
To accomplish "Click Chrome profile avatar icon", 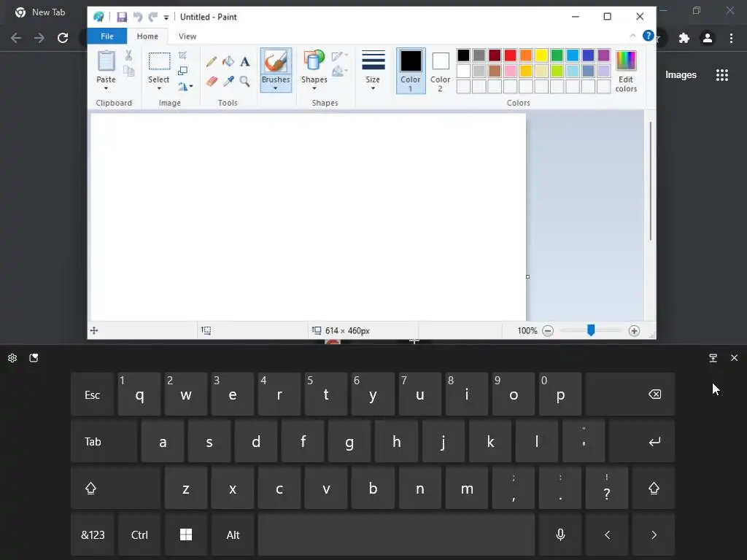I will [x=708, y=38].
